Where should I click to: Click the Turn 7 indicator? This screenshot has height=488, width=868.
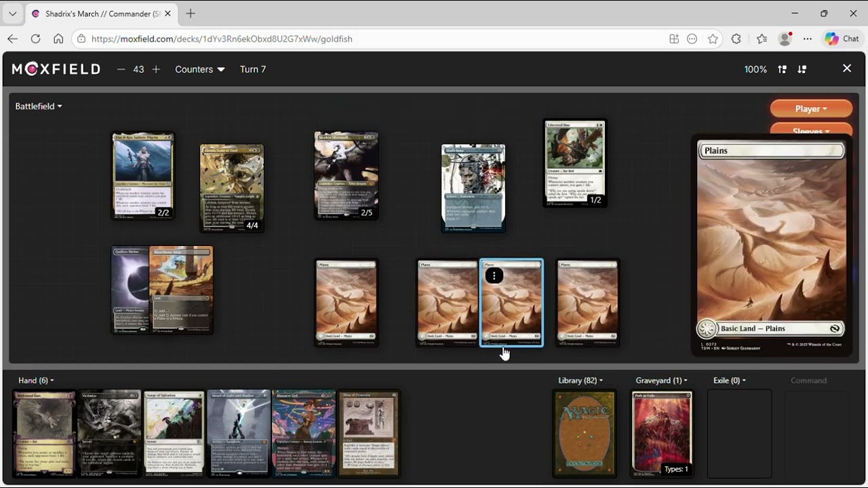(253, 69)
